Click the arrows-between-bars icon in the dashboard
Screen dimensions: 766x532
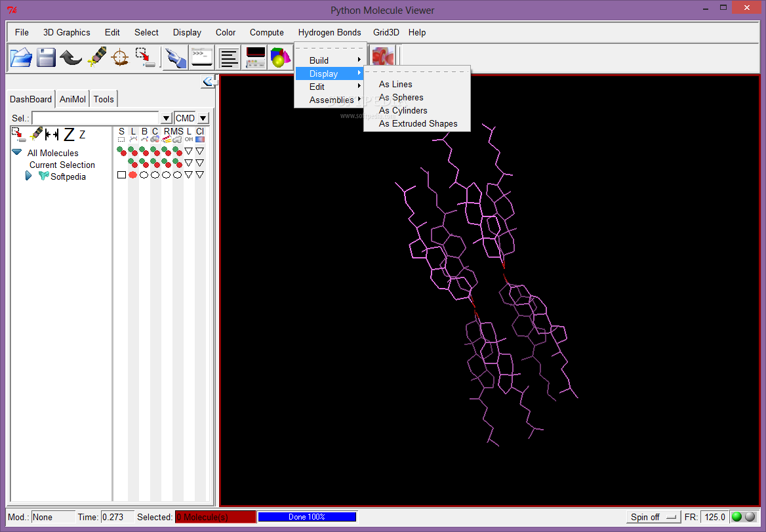[52, 134]
